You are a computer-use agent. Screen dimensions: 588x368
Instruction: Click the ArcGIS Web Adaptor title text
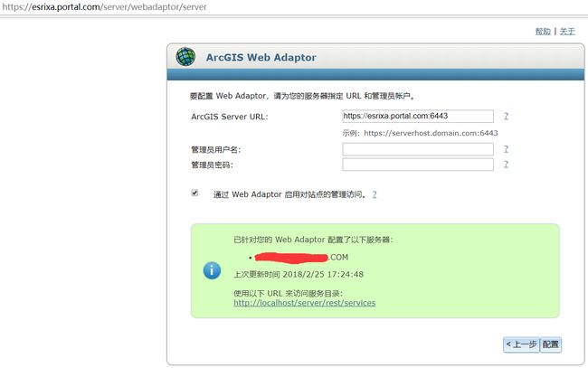(261, 57)
